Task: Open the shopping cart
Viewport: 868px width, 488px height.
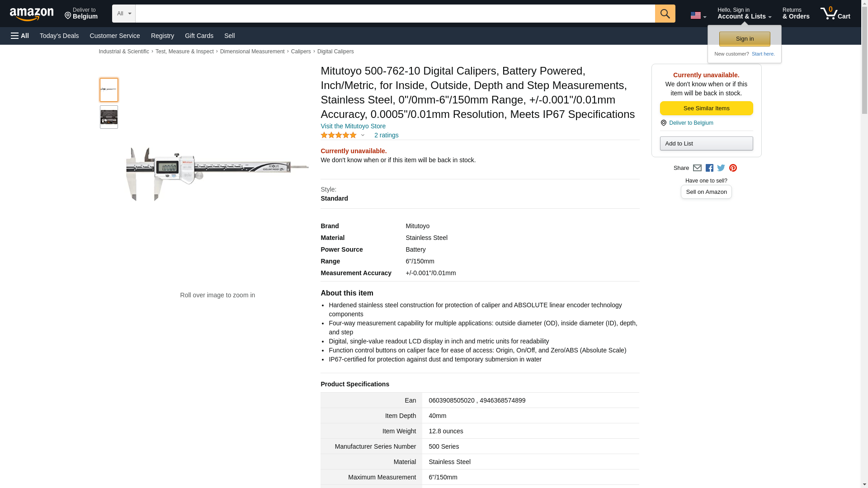Action: (x=835, y=14)
